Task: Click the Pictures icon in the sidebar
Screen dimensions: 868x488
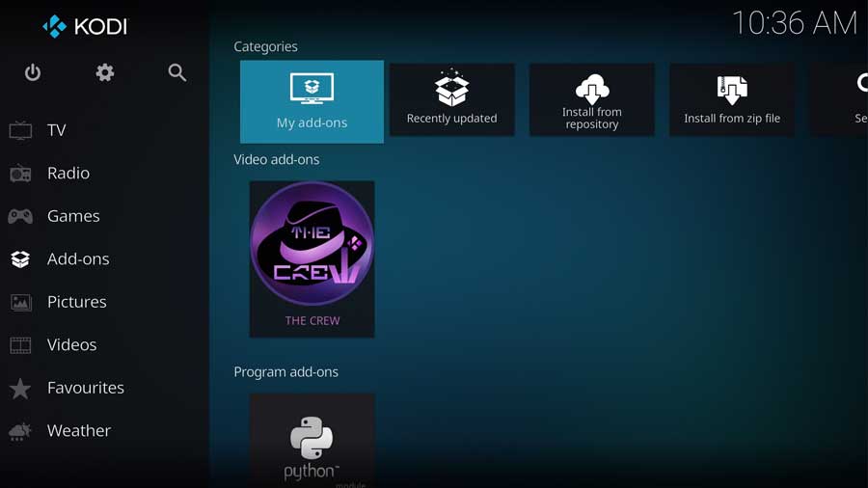Action: click(20, 302)
